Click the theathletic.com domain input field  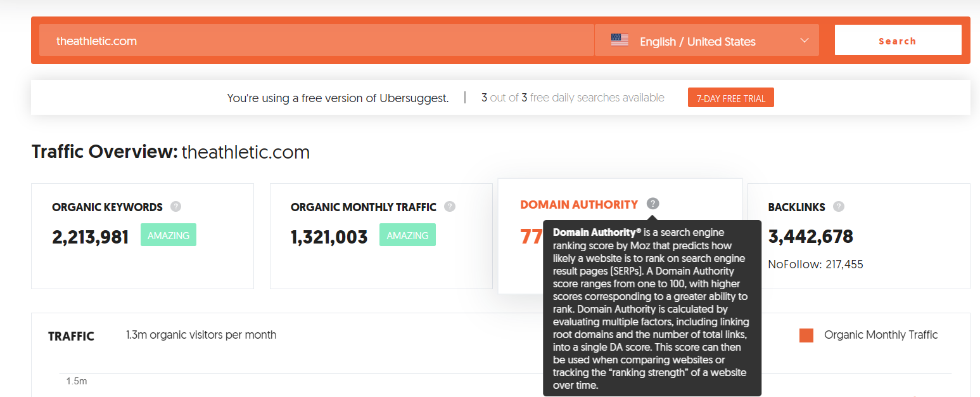pos(317,41)
